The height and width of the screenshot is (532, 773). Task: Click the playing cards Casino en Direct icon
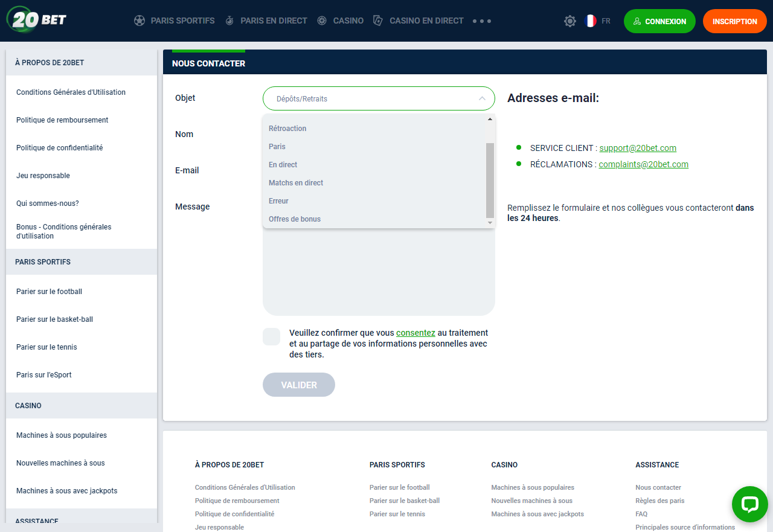(x=378, y=21)
